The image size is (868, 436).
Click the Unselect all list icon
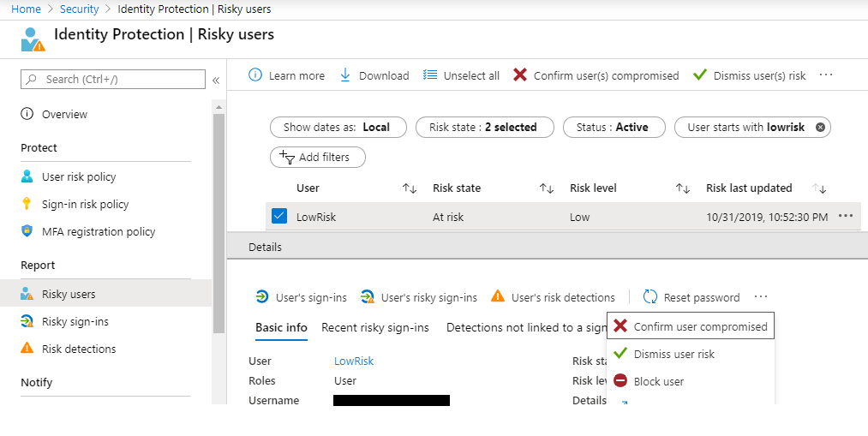(x=430, y=75)
